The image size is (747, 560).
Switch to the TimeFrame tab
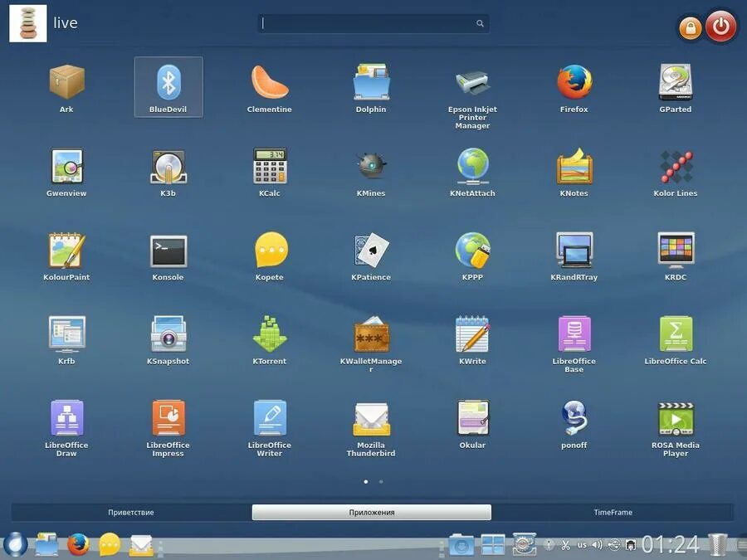pyautogui.click(x=613, y=513)
